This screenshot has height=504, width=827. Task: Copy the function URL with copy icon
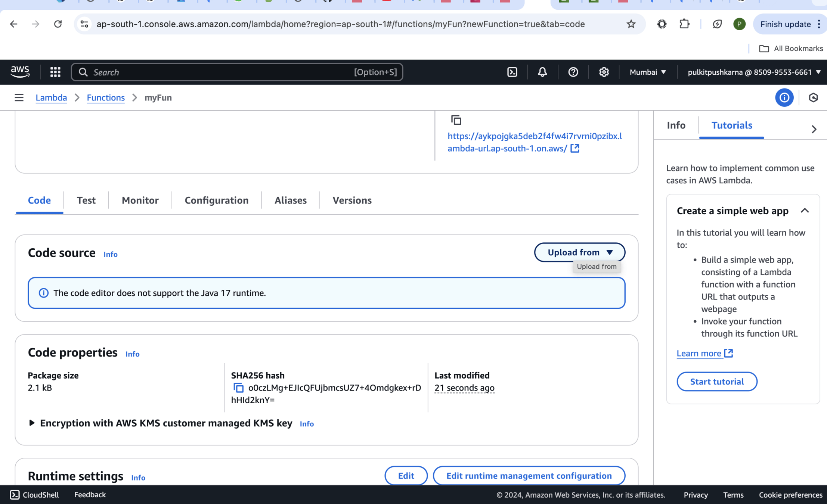[x=456, y=120]
